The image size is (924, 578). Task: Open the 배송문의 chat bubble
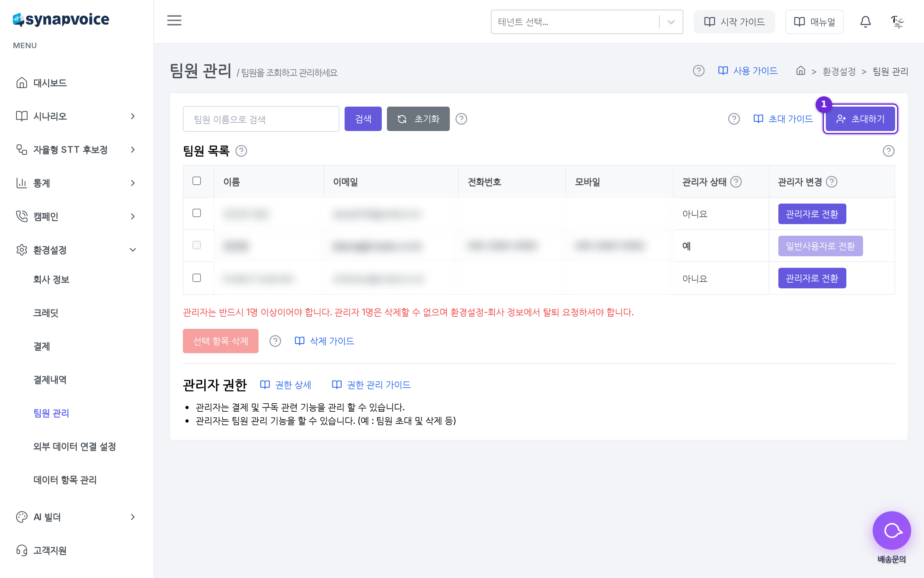pos(892,530)
